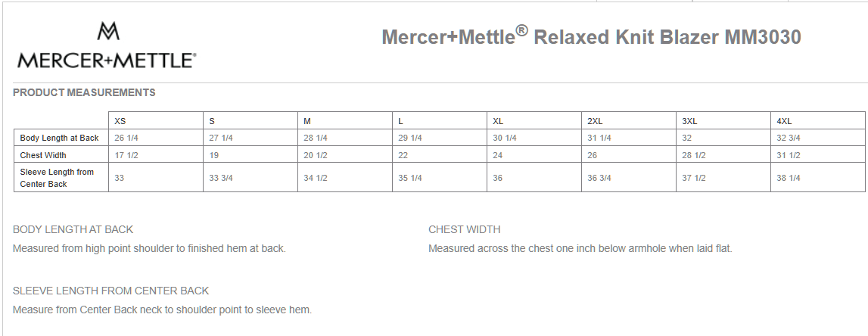Click the 4XL sleeve length value 38 1/4
This screenshot has width=868, height=336.
point(789,178)
